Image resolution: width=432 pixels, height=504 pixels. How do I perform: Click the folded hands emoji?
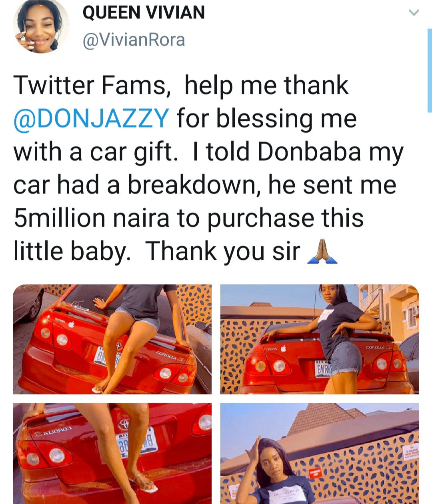coord(322,253)
